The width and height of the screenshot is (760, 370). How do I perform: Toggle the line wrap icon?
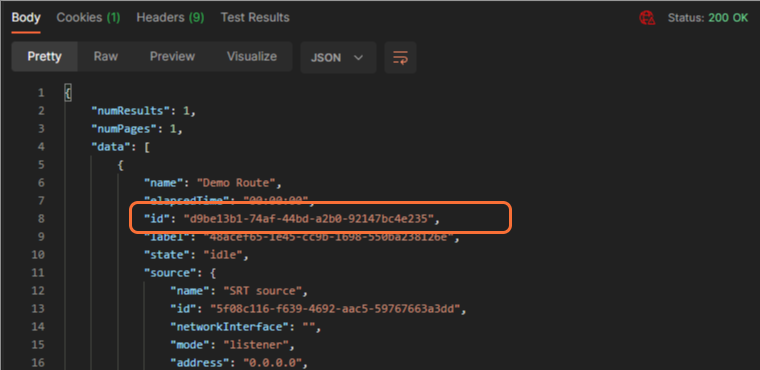[400, 58]
